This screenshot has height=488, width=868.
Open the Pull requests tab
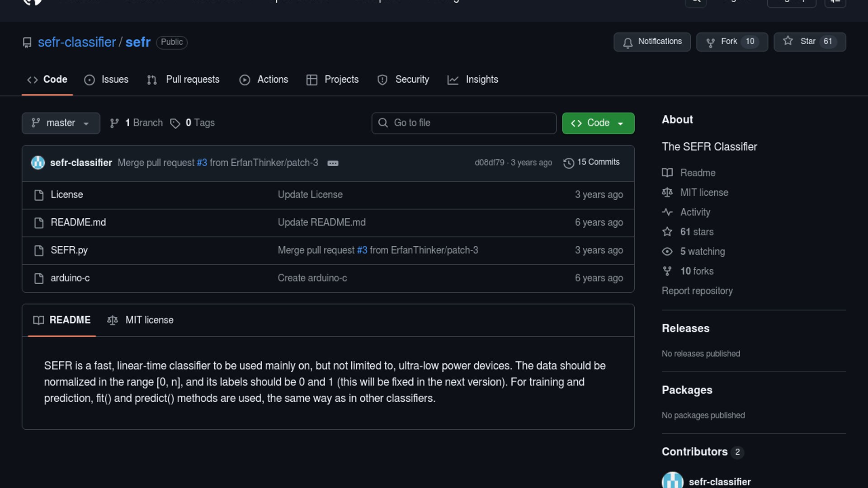[x=184, y=80]
